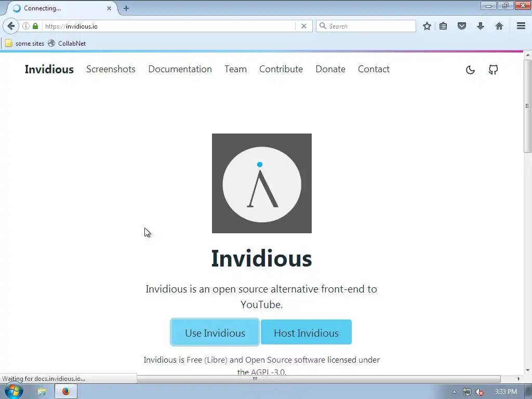Open the downloads arrow icon
The image size is (532, 399).
click(x=481, y=26)
